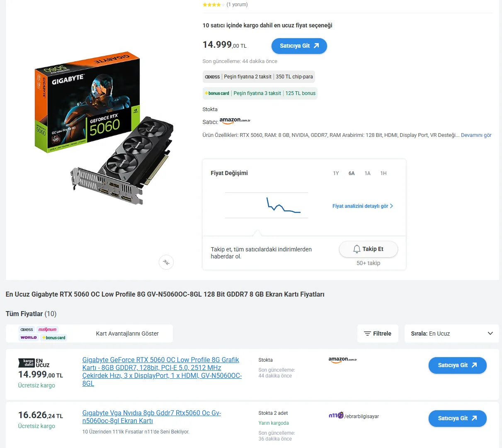502x448 pixels.
Task: Click the Amazon logo next to Satıcı
Action: tap(235, 121)
